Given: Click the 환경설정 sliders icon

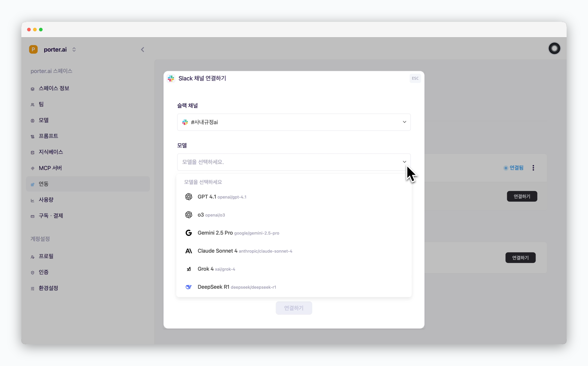Looking at the screenshot, I should [x=32, y=289].
